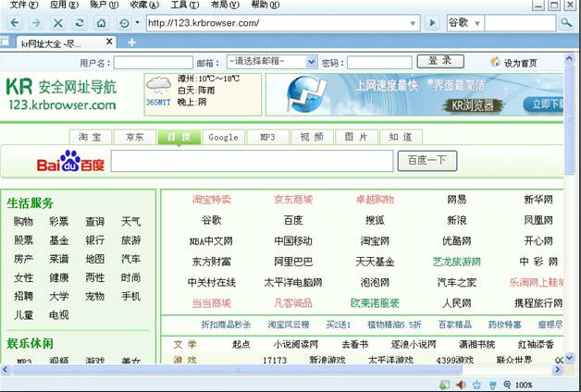The height and width of the screenshot is (392, 581).
Task: Open a new tab with the plus button
Action: point(131,43)
